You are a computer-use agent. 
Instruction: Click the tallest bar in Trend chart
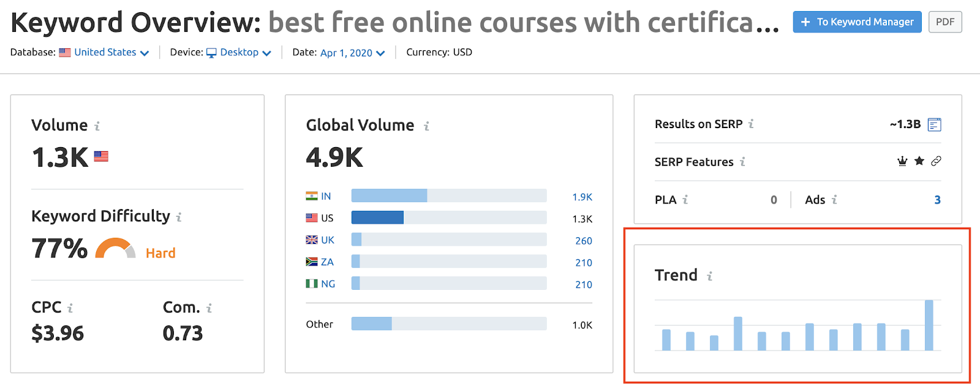pyautogui.click(x=929, y=325)
